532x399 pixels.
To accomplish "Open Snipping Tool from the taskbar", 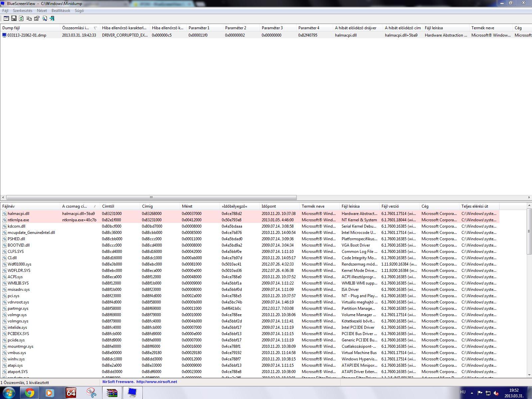I will click(91, 393).
